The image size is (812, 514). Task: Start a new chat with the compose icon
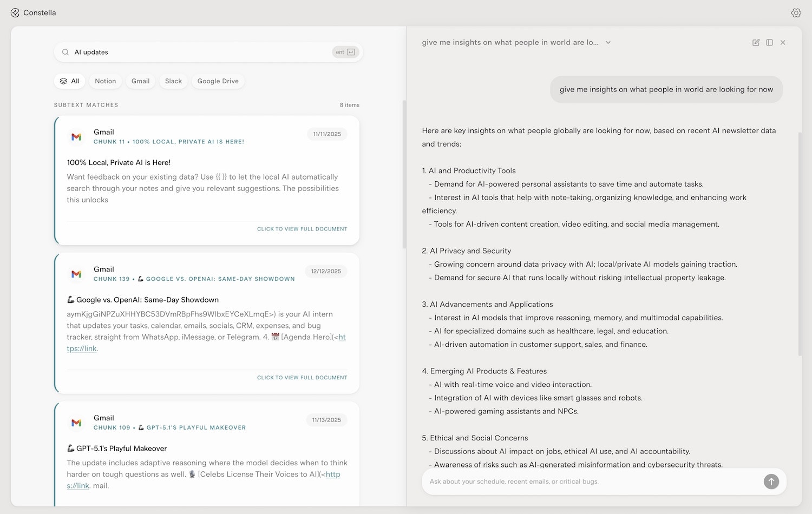pyautogui.click(x=756, y=43)
